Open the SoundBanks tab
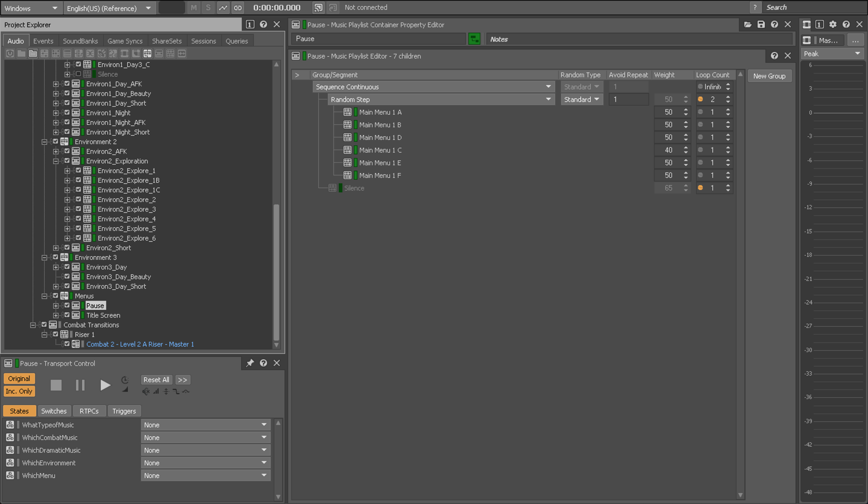The width and height of the screenshot is (868, 504). 80,41
